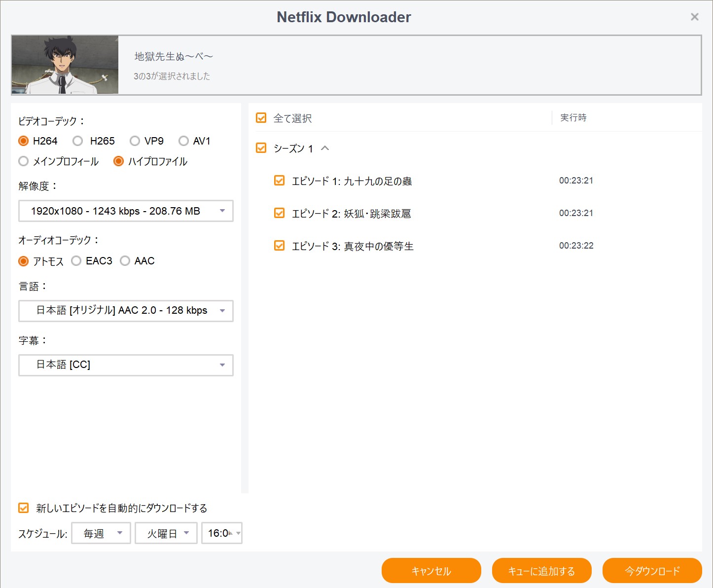The image size is (713, 588).
Task: Close the Netflix Downloader dialog
Action: point(695,17)
